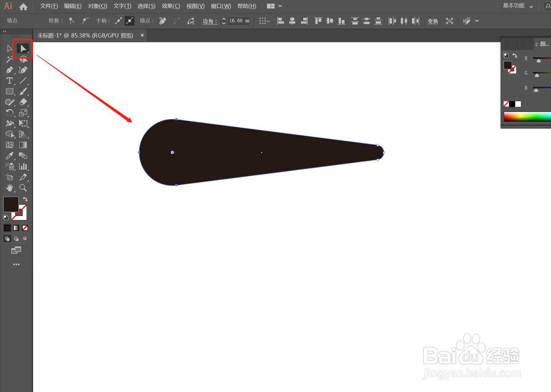Click the corner radius stepper arrows
The image size is (551, 392).
(224, 21)
